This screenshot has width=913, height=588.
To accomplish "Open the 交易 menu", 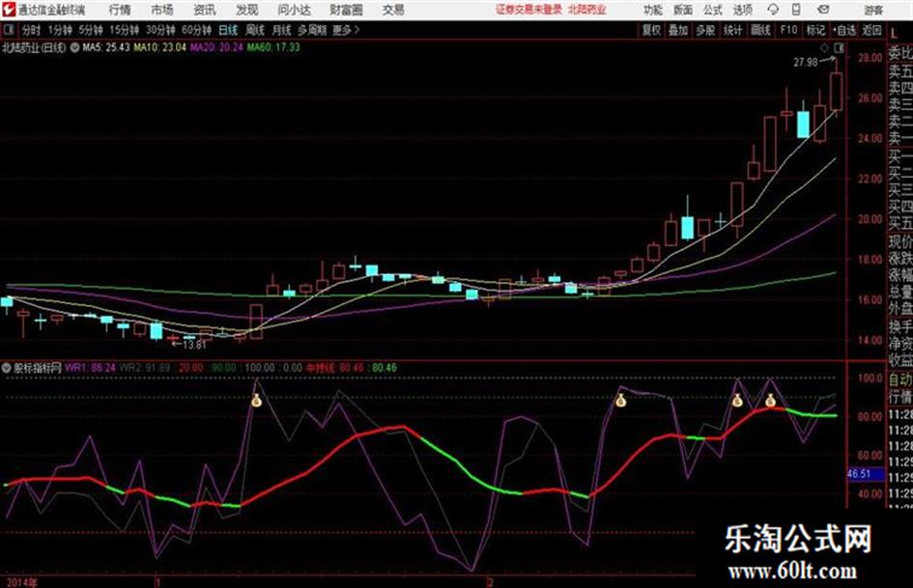I will click(x=393, y=10).
